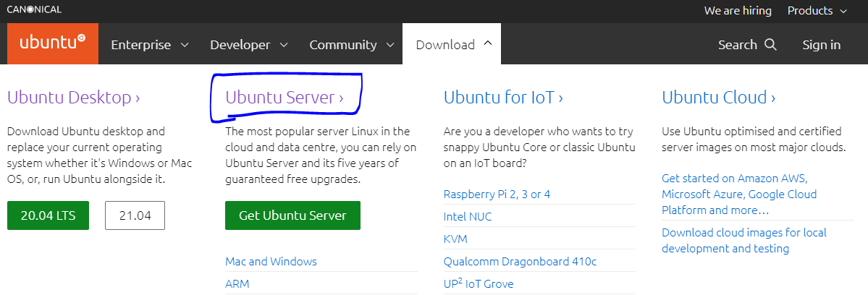Click the 21.04 download button

coord(135,215)
